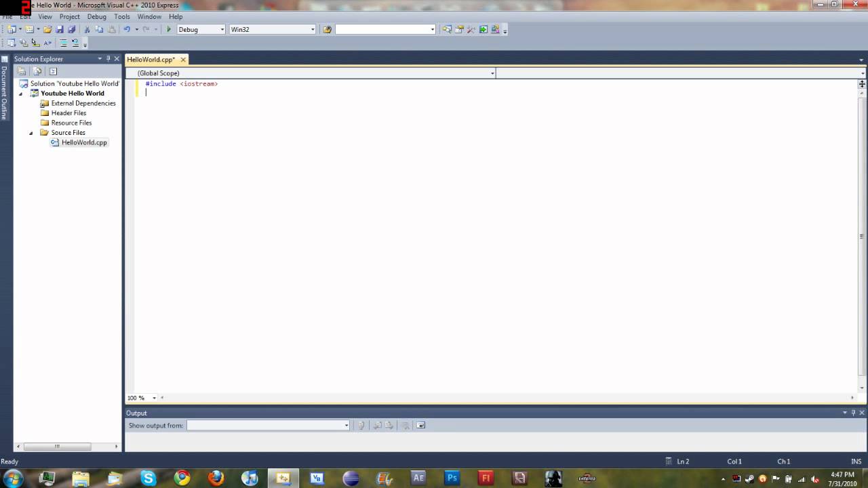Click the Undo arrow icon

click(x=127, y=29)
